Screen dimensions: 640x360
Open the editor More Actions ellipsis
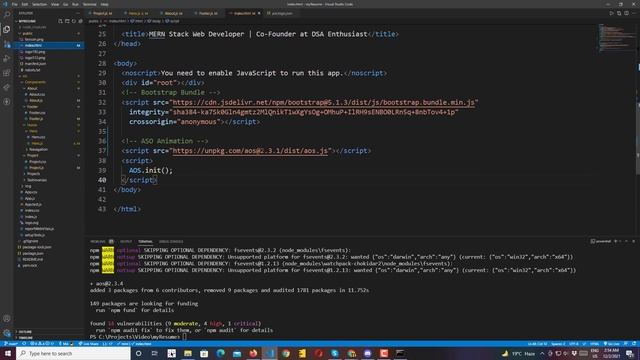pos(633,13)
